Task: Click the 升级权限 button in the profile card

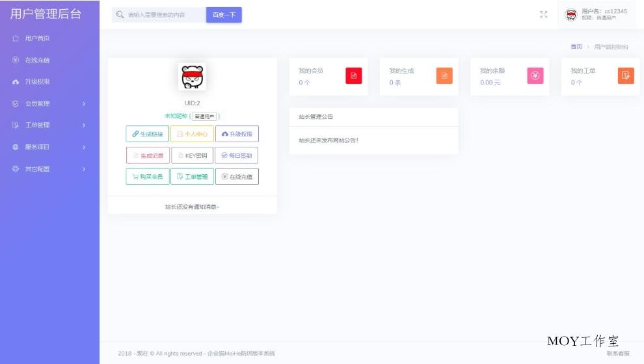Action: tap(237, 134)
